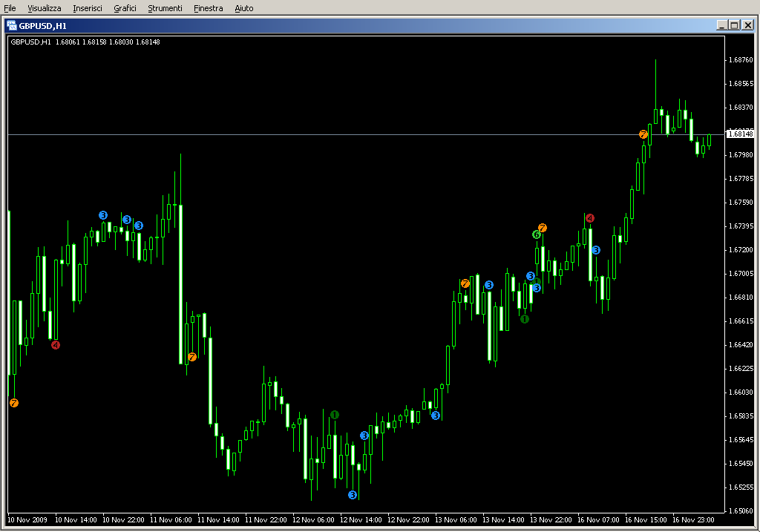This screenshot has width=760, height=532.
Task: Open the Visualizza menu
Action: pyautogui.click(x=45, y=8)
